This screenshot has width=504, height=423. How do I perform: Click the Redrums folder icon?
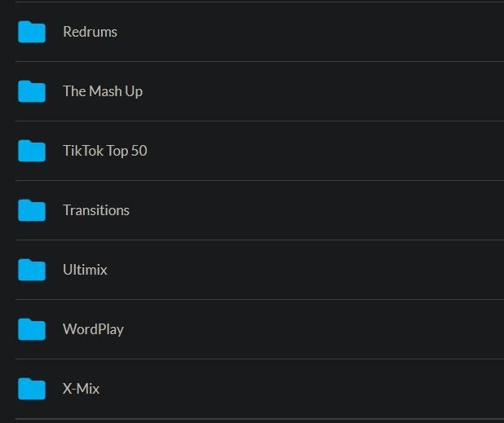(x=32, y=32)
